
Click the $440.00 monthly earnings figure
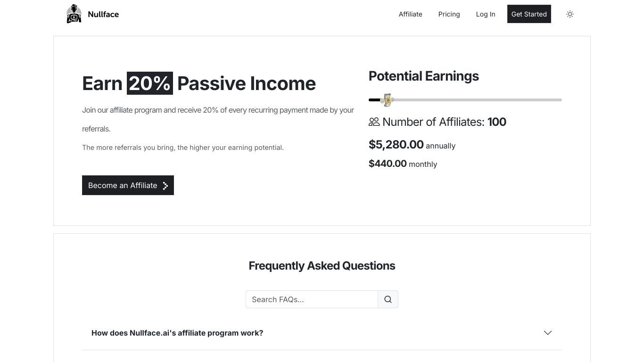388,164
